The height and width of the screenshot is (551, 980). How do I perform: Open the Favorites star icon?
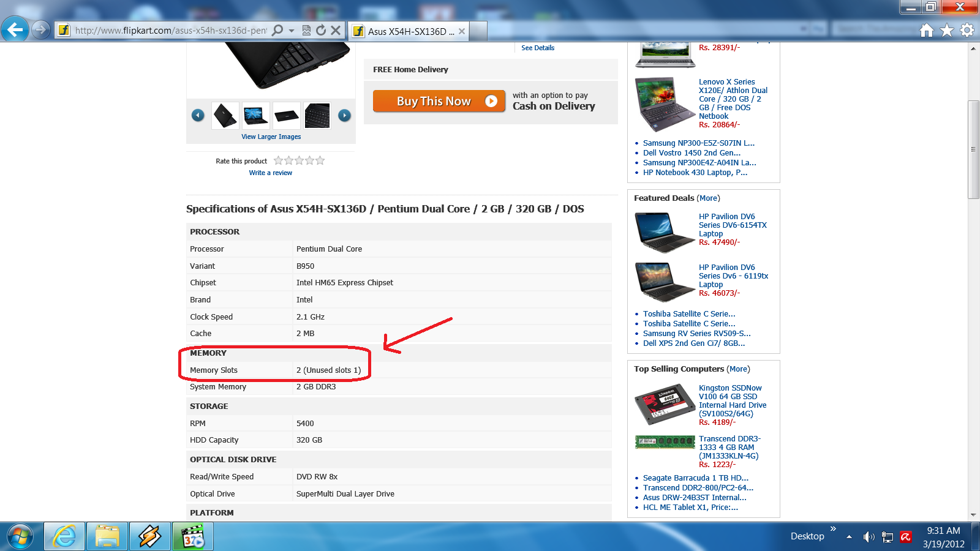click(947, 30)
